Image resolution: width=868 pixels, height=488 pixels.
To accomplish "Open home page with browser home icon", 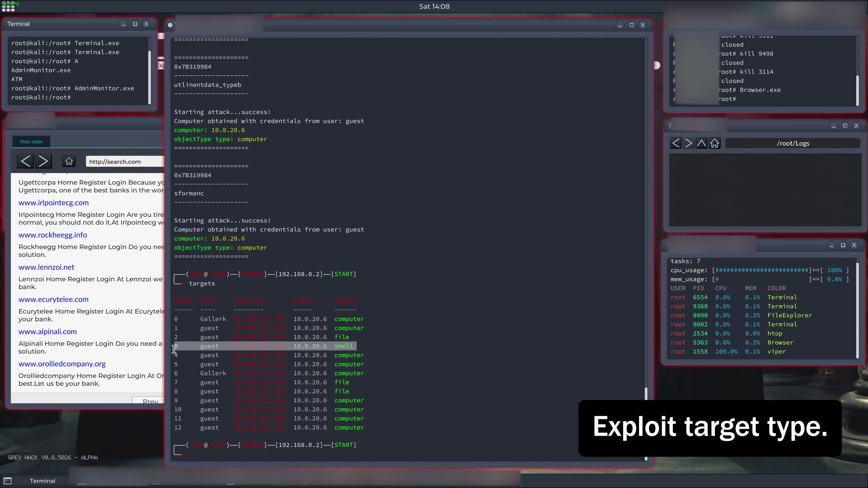I will point(69,161).
